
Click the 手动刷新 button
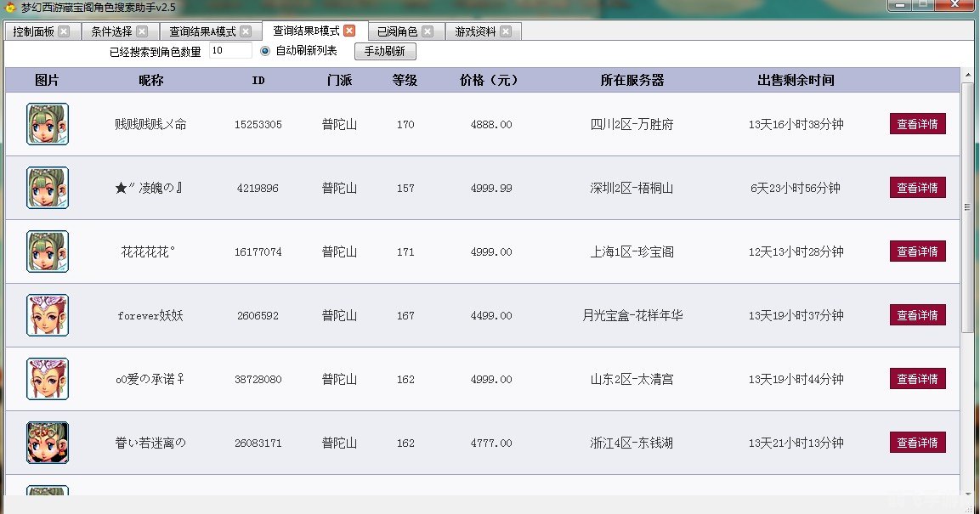[385, 51]
